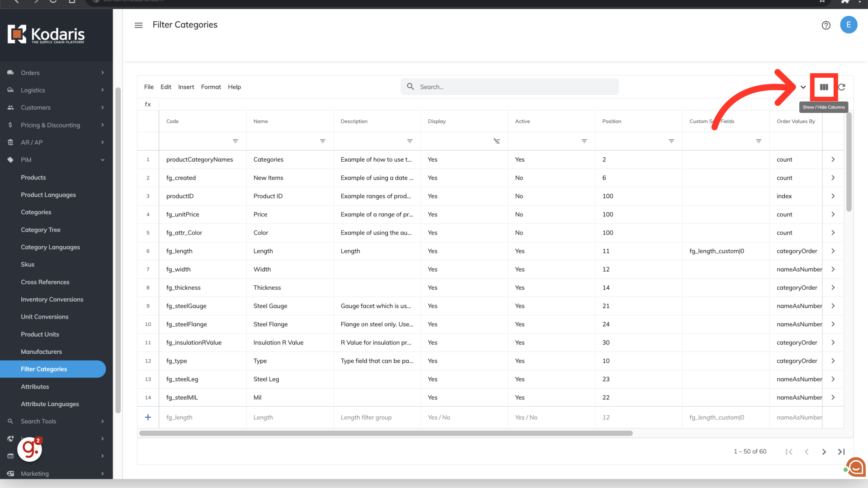The width and height of the screenshot is (868, 488).
Task: Click the Code column filter icon
Action: point(235,141)
